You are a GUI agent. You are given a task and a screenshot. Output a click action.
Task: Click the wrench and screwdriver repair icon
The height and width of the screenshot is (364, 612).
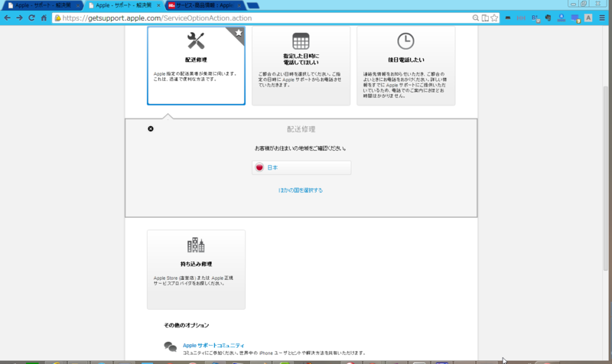(196, 41)
